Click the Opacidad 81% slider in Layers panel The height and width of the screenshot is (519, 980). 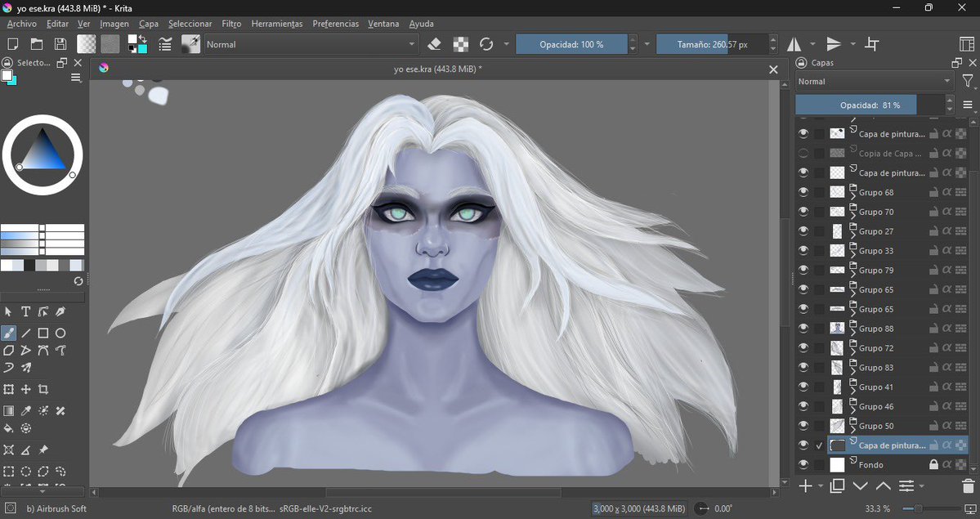point(856,105)
